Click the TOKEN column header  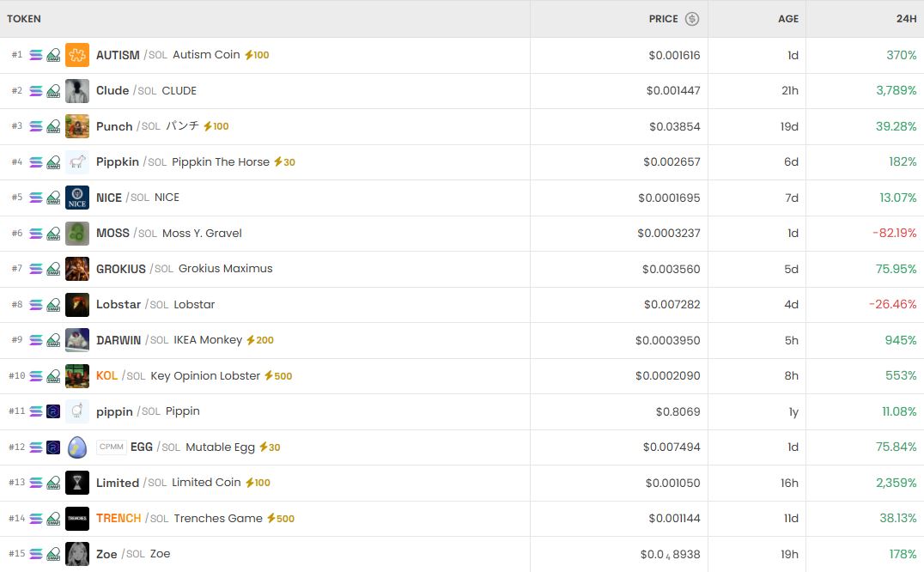tap(24, 19)
